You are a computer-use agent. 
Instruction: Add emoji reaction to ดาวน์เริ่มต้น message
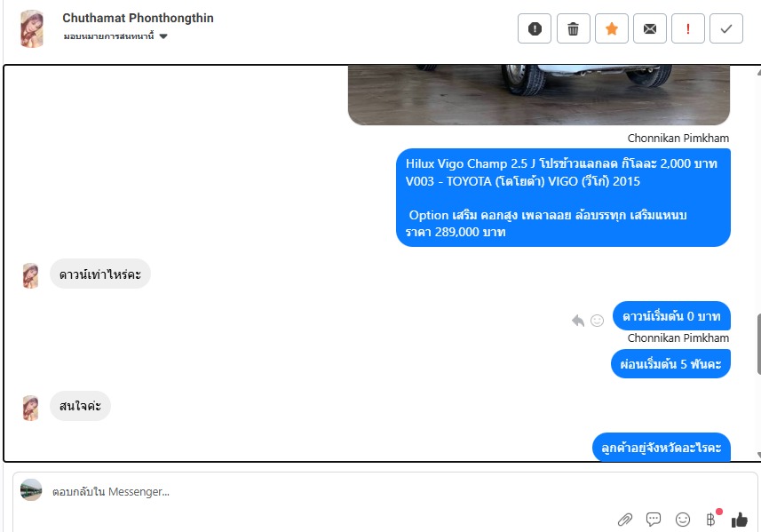(x=597, y=321)
